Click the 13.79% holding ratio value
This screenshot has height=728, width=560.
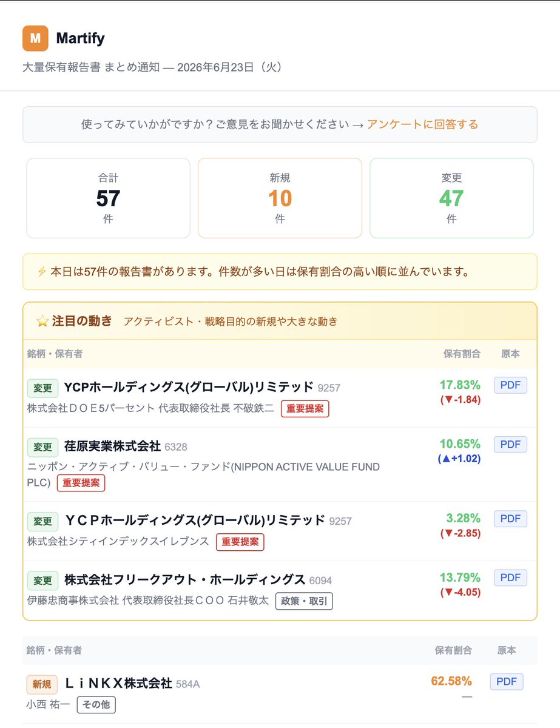click(x=460, y=578)
